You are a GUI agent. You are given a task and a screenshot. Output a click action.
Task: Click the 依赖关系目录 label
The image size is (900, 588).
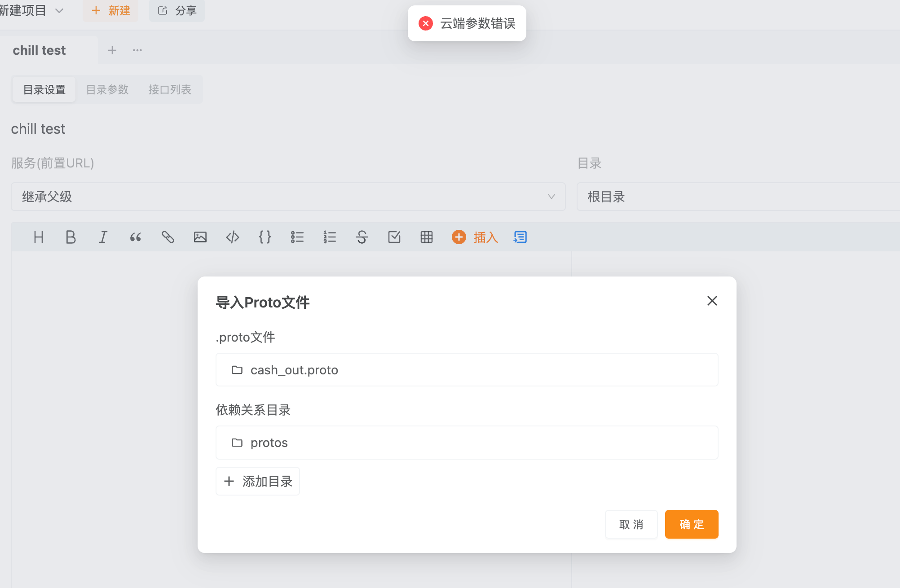(x=253, y=410)
